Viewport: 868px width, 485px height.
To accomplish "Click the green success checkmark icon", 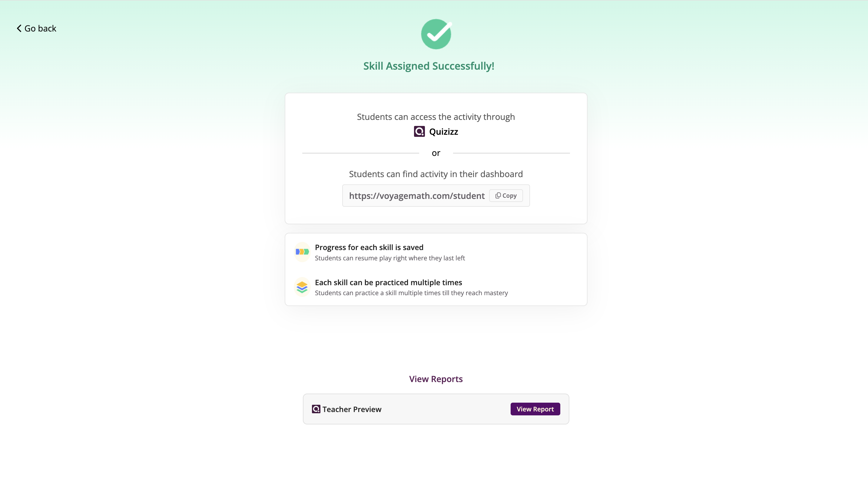I will [x=436, y=34].
